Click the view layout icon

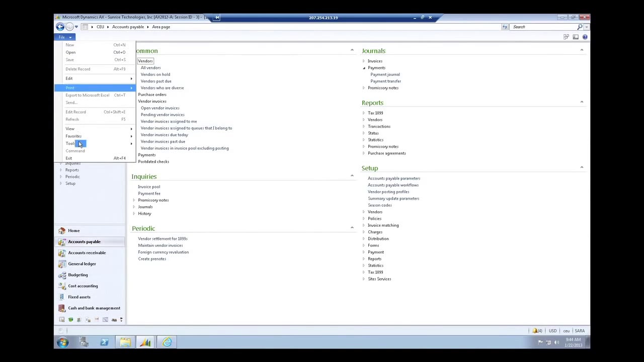tap(576, 37)
